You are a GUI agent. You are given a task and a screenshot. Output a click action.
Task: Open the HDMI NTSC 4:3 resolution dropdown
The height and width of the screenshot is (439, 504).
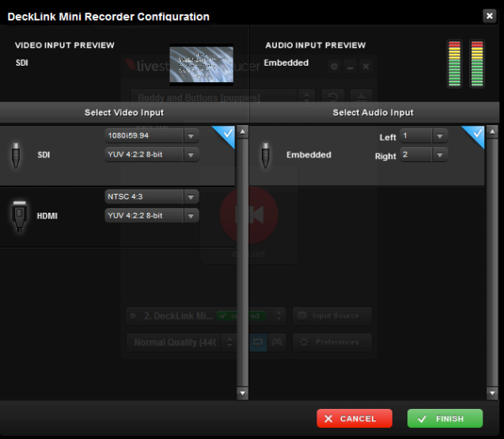(152, 197)
